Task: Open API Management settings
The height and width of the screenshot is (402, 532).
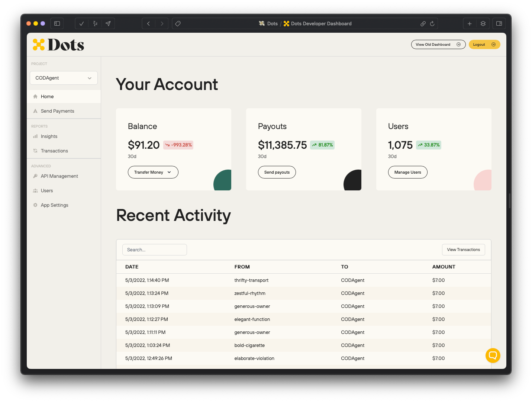Action: click(x=59, y=176)
